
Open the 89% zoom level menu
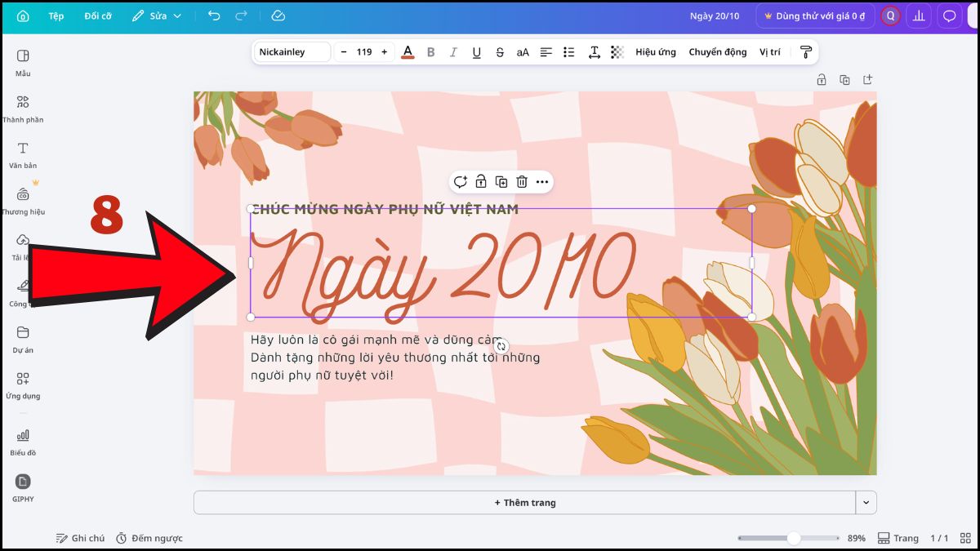pos(856,538)
